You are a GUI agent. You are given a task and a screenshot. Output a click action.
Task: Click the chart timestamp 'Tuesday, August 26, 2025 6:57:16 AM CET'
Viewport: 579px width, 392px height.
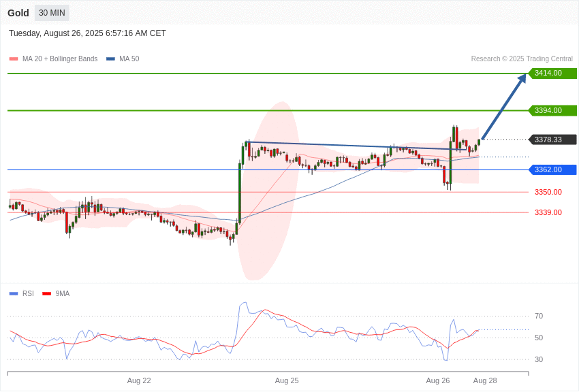pos(87,33)
